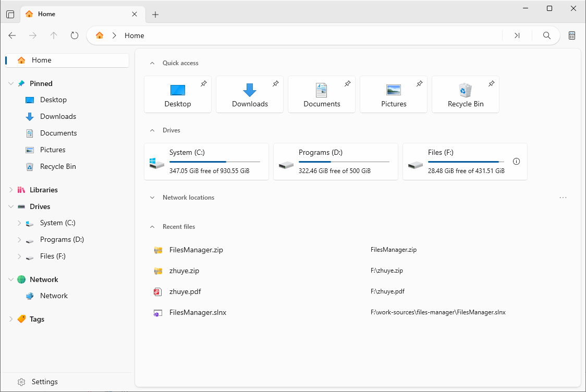Click the Home breadcrumb in address bar
586x392 pixels.
[x=134, y=35]
